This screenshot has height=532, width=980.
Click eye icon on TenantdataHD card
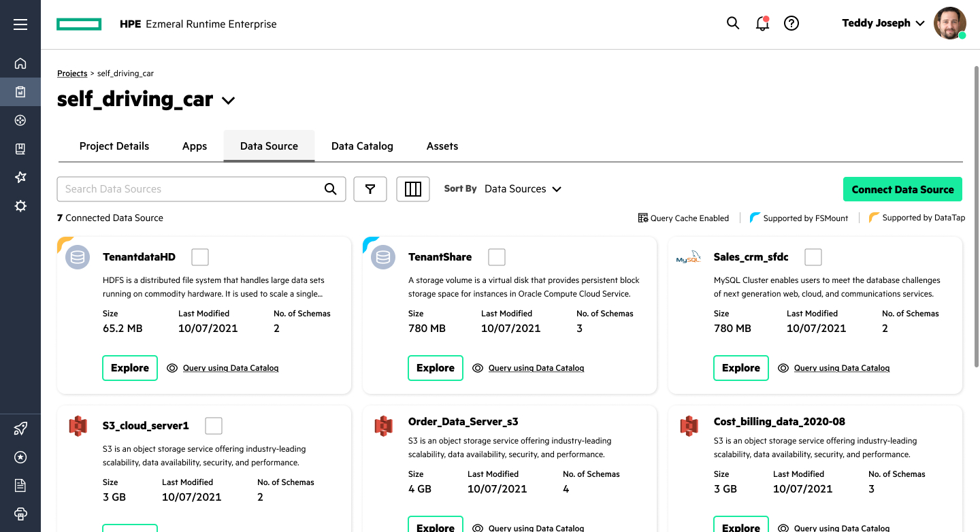(x=172, y=368)
